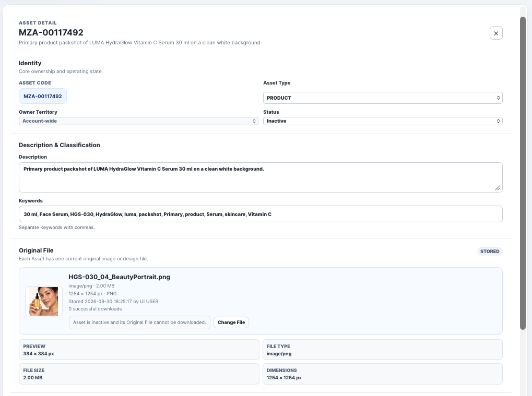This screenshot has height=396, width=532.
Task: Click the Original File section heading
Action: (37, 250)
